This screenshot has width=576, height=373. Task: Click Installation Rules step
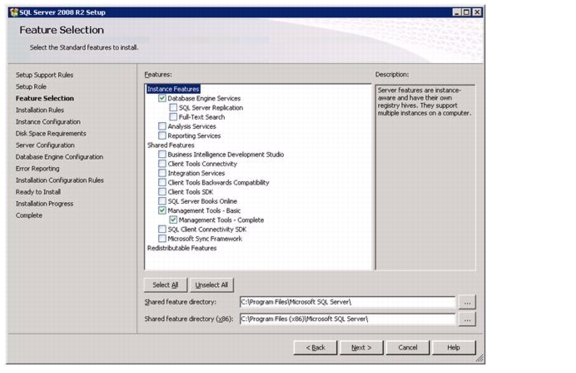40,110
